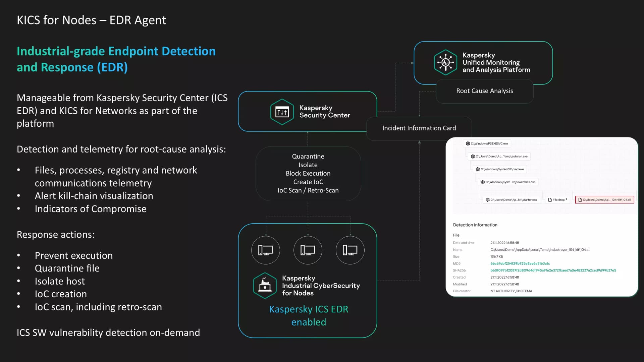The image size is (644, 362).
Task: Click the 'IoC creation' bullet
Action: (61, 294)
